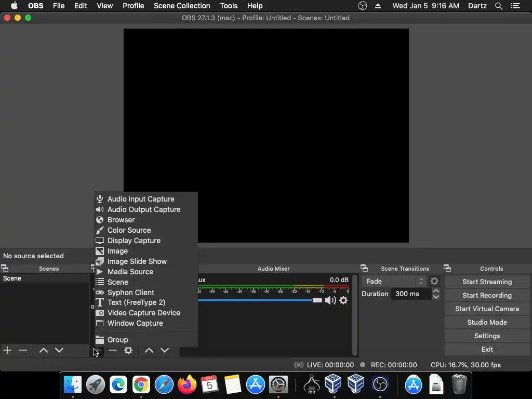Click Start Virtual Camera
This screenshot has width=532, height=399.
487,309
